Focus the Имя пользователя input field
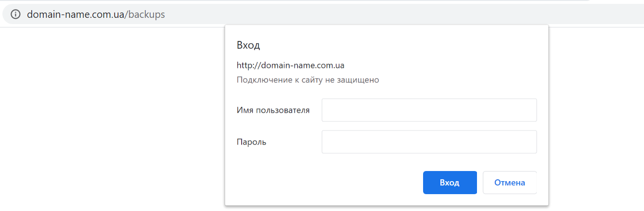The image size is (644, 211). (x=428, y=110)
